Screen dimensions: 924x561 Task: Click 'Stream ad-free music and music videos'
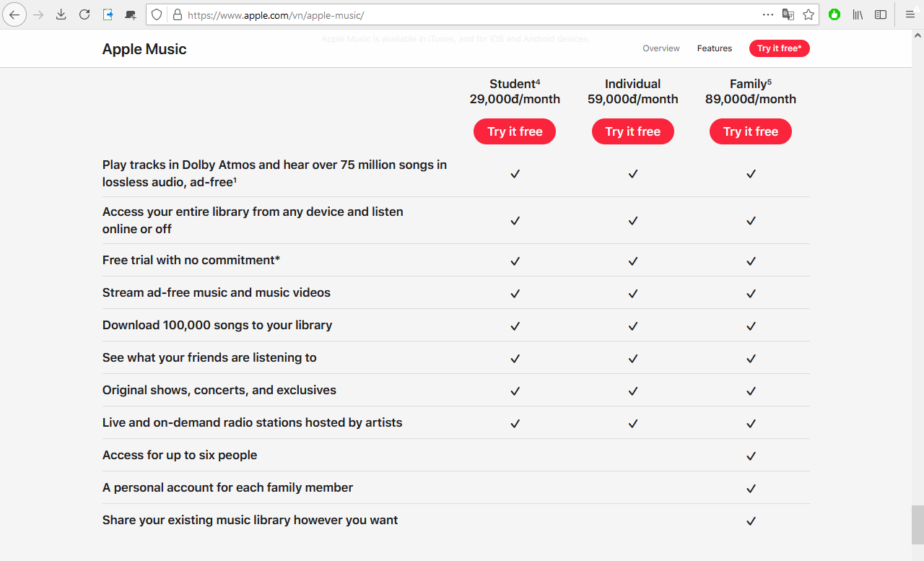[217, 292]
